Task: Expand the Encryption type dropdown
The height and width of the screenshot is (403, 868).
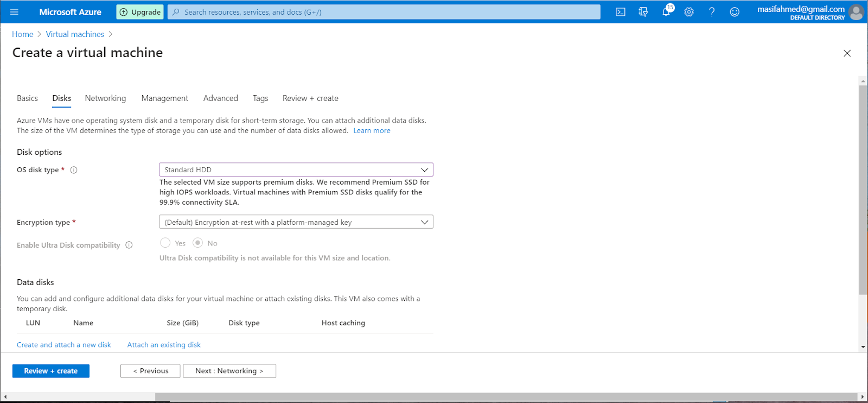Action: [296, 222]
